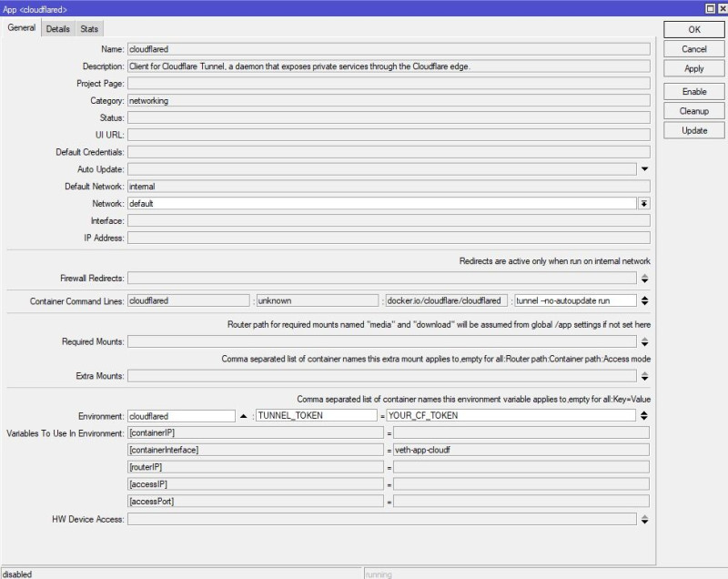Screen dimensions: 728x579
Task: Click the 'unknown' container command field
Action: click(318, 300)
